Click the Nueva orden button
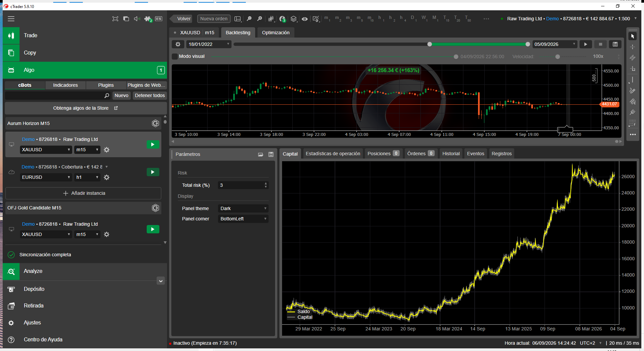 click(x=214, y=19)
